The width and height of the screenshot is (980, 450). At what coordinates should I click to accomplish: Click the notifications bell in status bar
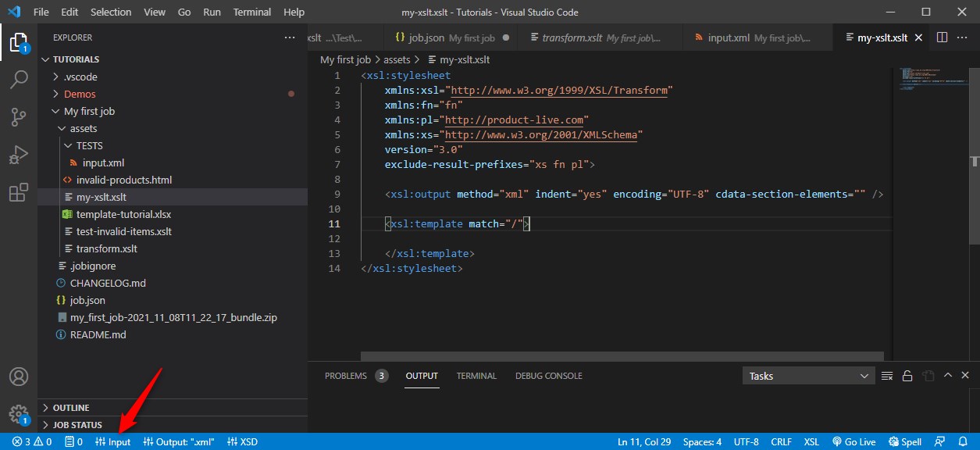click(963, 441)
